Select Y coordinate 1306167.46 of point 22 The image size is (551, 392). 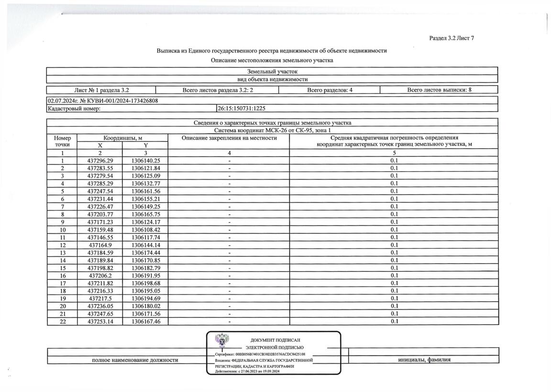[146, 321]
